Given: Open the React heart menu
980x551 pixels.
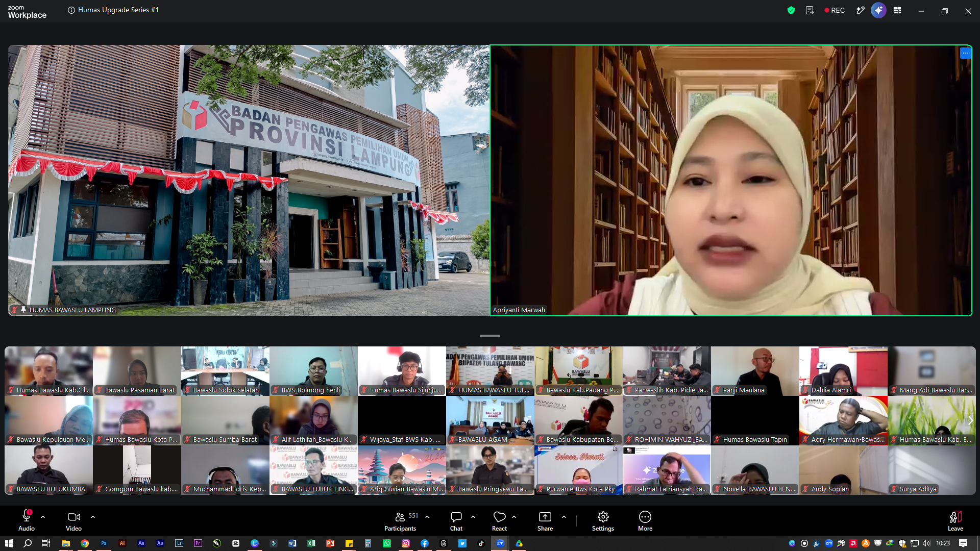Looking at the screenshot, I should point(499,521).
